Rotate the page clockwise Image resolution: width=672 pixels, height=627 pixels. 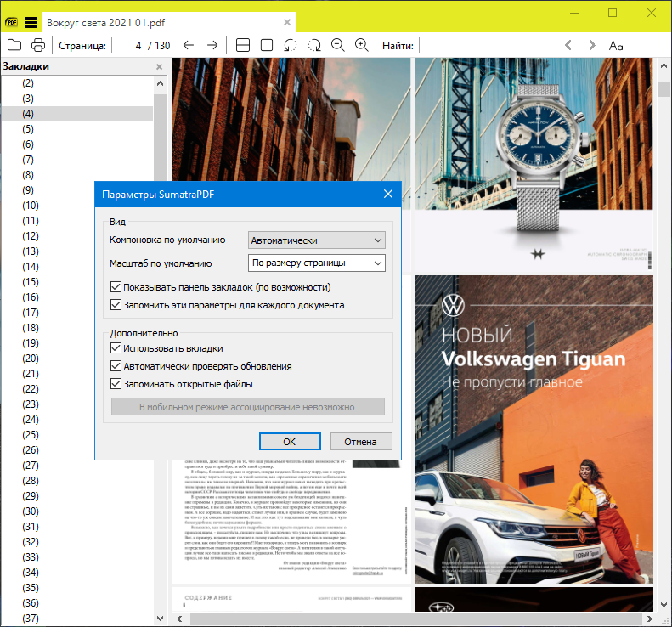[314, 45]
